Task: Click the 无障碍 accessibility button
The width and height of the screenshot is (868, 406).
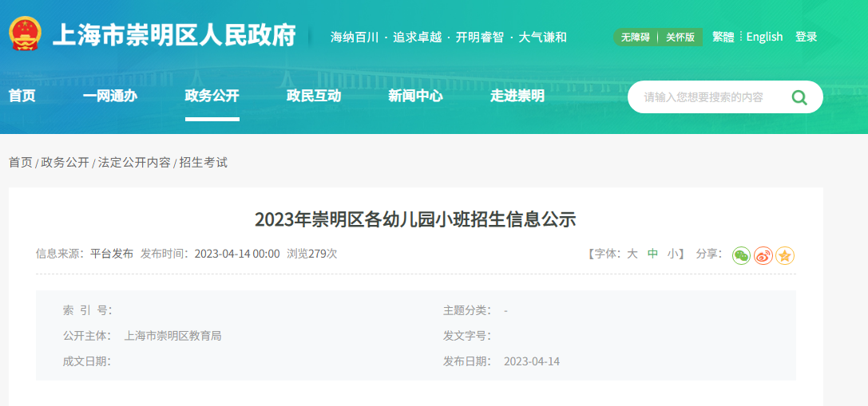Action: pyautogui.click(x=635, y=37)
